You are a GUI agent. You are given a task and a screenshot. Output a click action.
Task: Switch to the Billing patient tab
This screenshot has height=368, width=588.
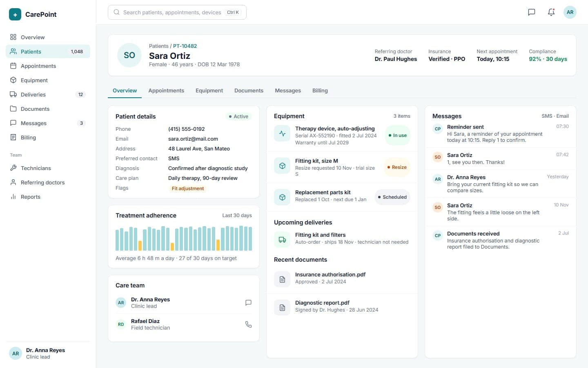[x=320, y=91]
